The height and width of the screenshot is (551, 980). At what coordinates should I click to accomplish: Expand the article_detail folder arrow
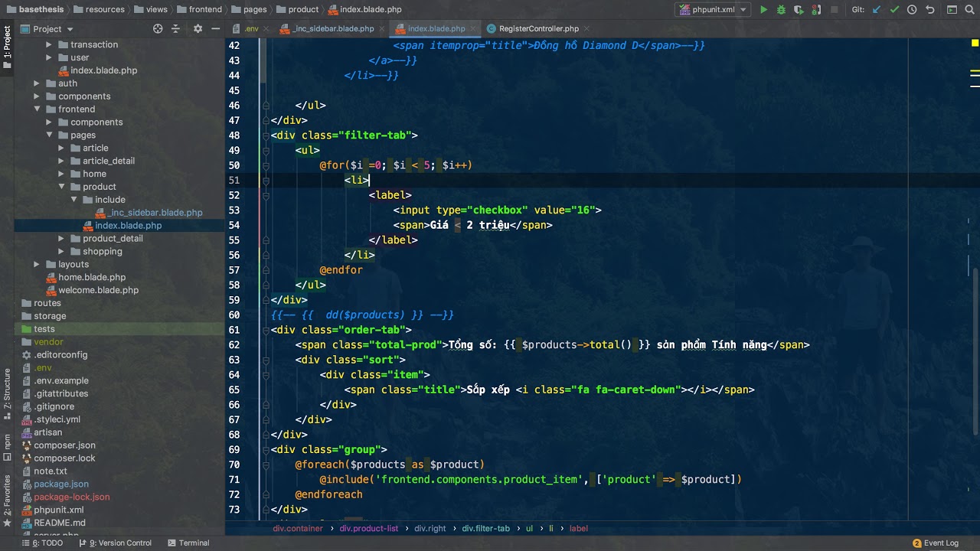click(x=61, y=161)
